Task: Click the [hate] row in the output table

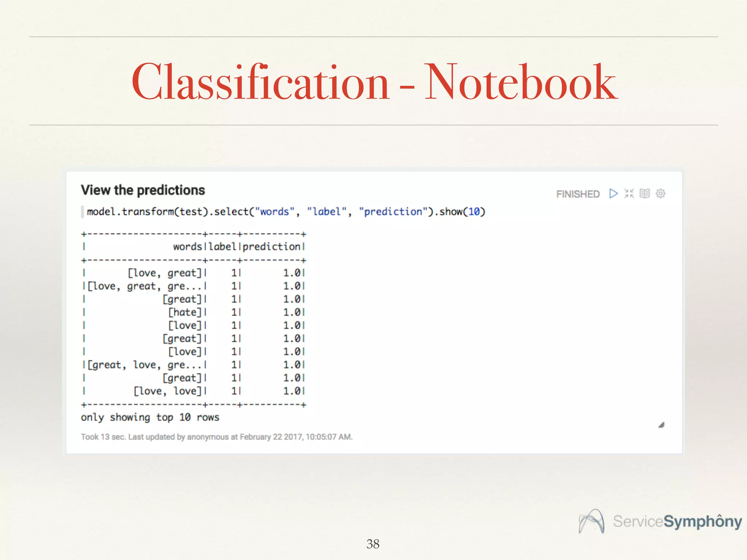Action: coord(185,312)
